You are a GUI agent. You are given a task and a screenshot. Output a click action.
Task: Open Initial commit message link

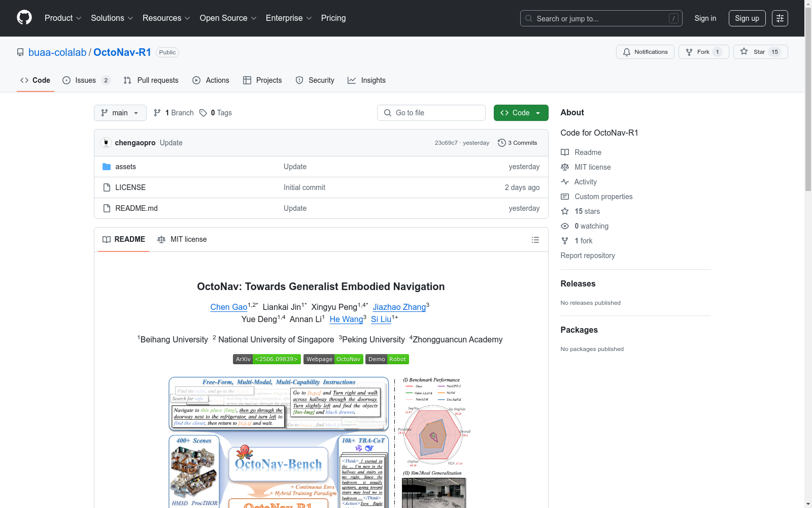304,187
